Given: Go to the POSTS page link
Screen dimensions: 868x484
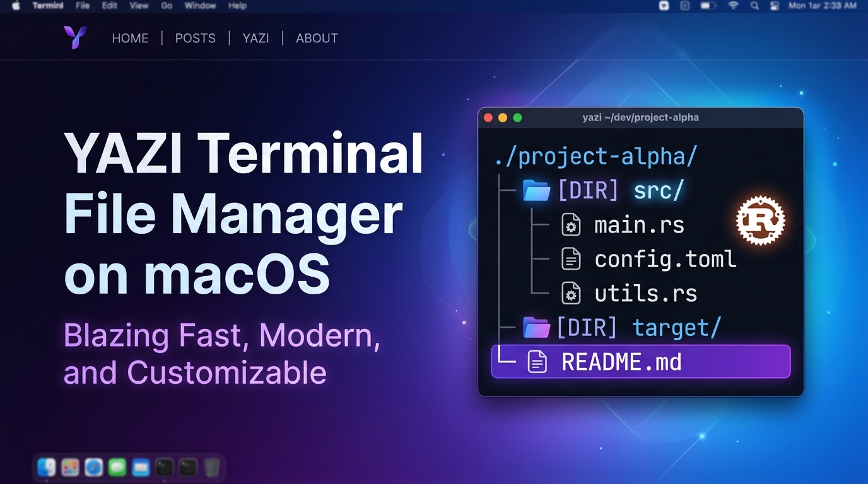Looking at the screenshot, I should (195, 38).
